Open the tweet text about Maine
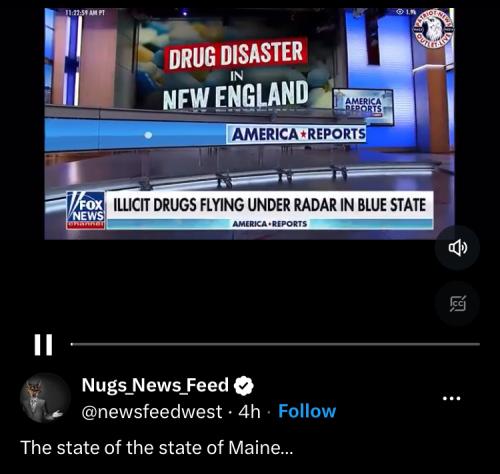This screenshot has width=500, height=474. (157, 447)
